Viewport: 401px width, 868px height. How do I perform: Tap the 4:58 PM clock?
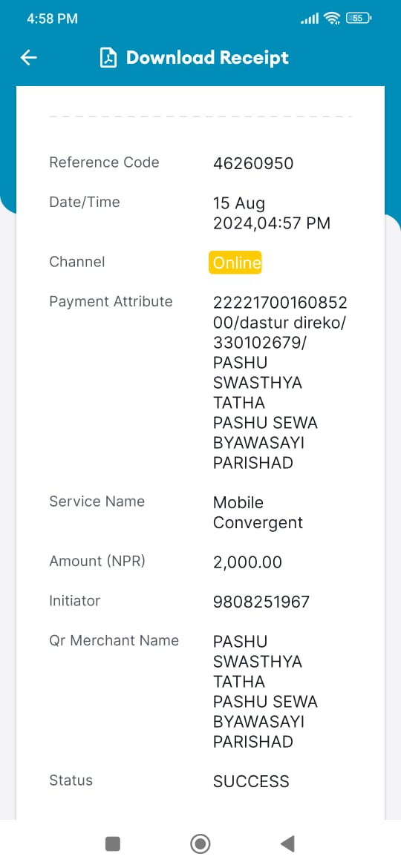point(52,19)
